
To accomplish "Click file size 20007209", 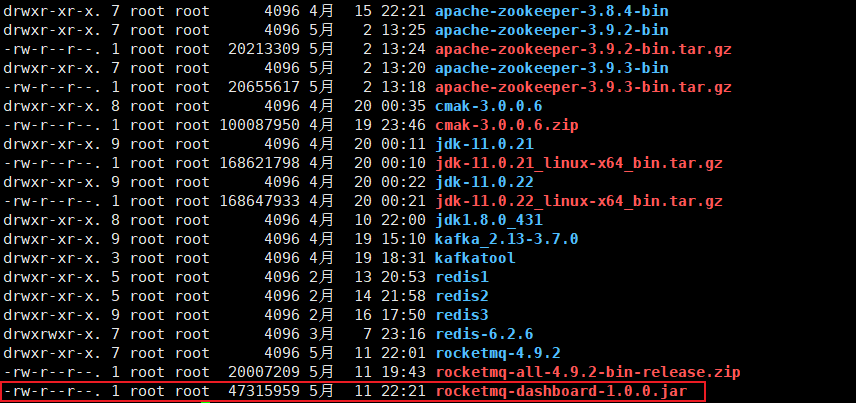I will 264,372.
